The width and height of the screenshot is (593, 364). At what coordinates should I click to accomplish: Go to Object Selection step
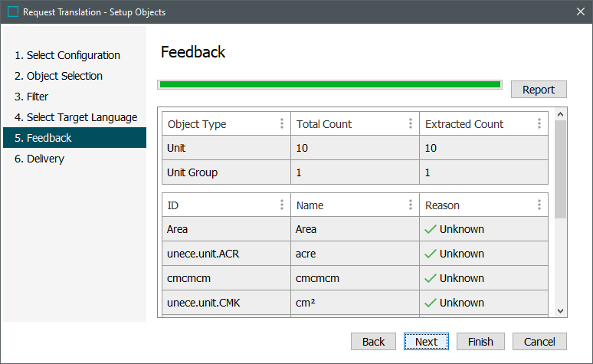(x=64, y=76)
